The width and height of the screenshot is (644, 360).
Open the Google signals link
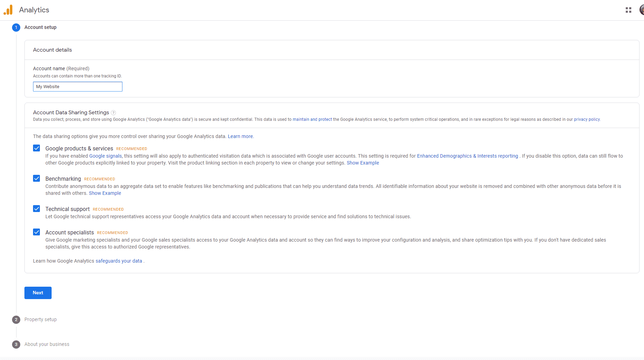(x=106, y=156)
